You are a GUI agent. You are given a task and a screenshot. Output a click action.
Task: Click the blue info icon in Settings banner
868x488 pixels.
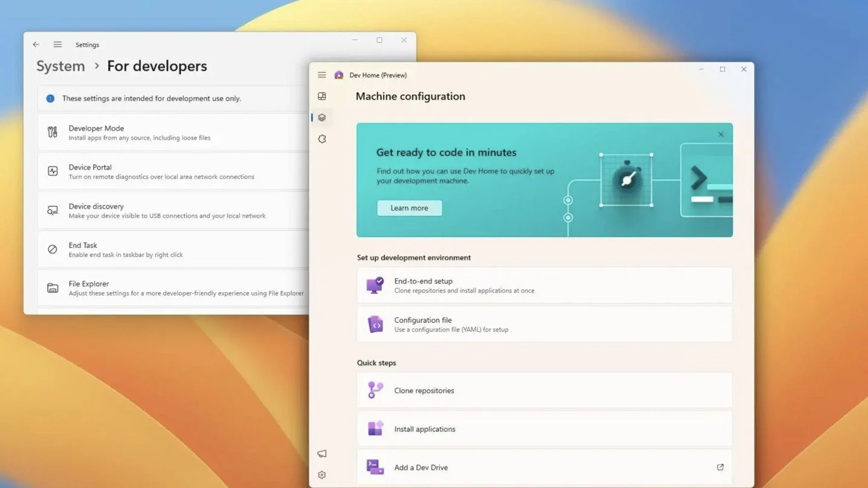point(51,98)
